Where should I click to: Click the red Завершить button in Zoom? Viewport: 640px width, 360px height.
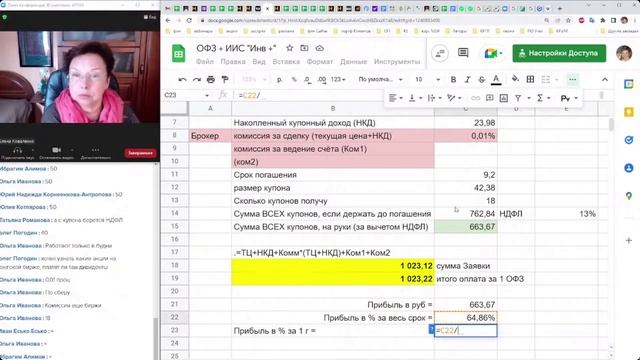tap(140, 153)
